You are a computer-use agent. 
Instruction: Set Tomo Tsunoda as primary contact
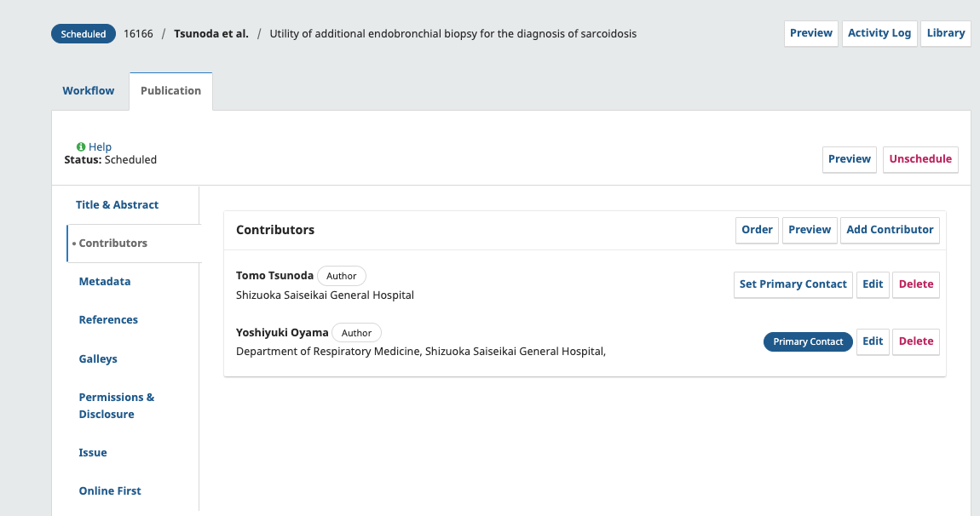pyautogui.click(x=793, y=284)
